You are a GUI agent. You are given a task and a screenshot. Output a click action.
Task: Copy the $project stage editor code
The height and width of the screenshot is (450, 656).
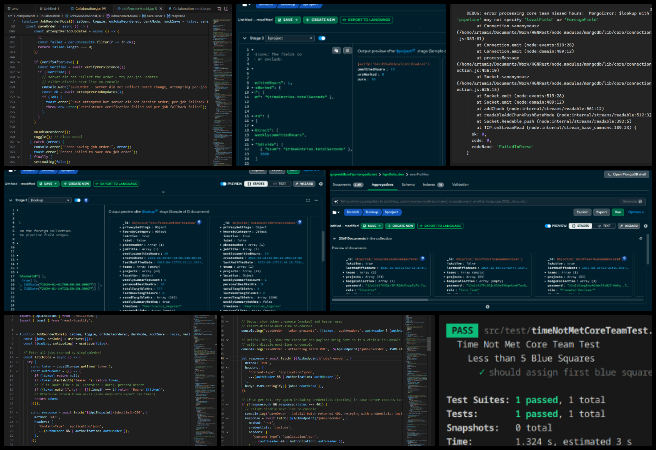click(336, 51)
